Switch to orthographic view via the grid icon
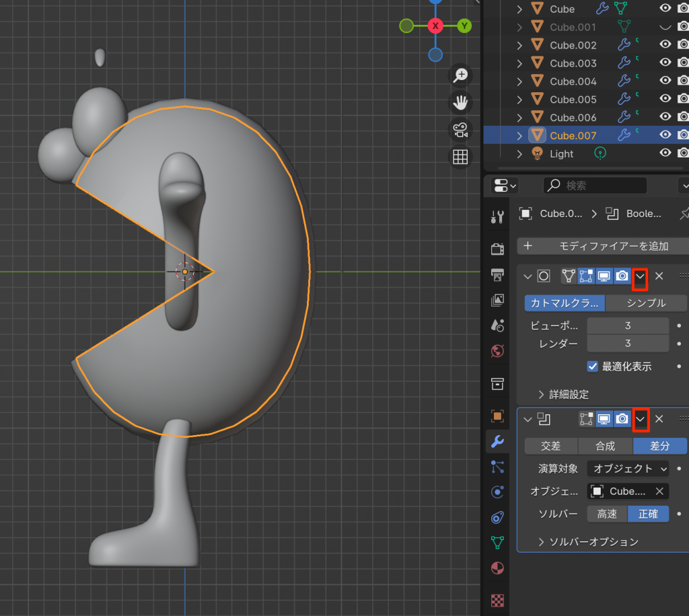The height and width of the screenshot is (616, 689). (x=461, y=157)
